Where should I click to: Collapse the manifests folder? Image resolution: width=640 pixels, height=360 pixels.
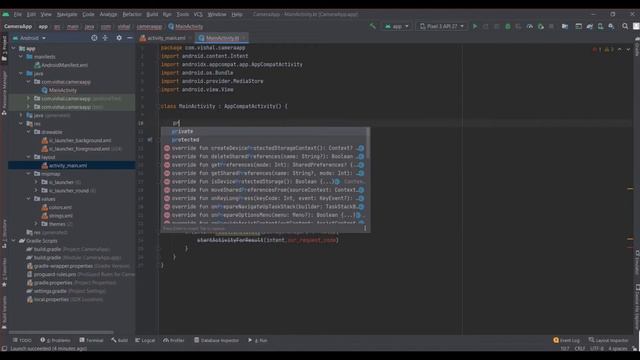(x=21, y=57)
